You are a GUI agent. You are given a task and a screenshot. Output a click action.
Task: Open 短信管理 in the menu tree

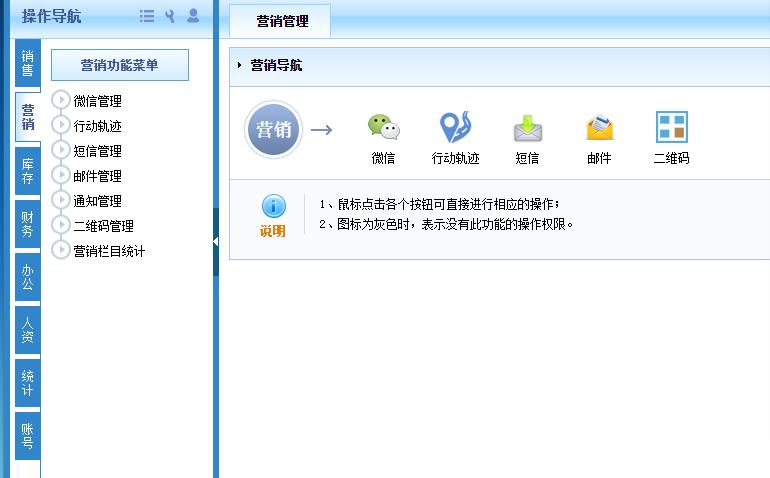[97, 151]
